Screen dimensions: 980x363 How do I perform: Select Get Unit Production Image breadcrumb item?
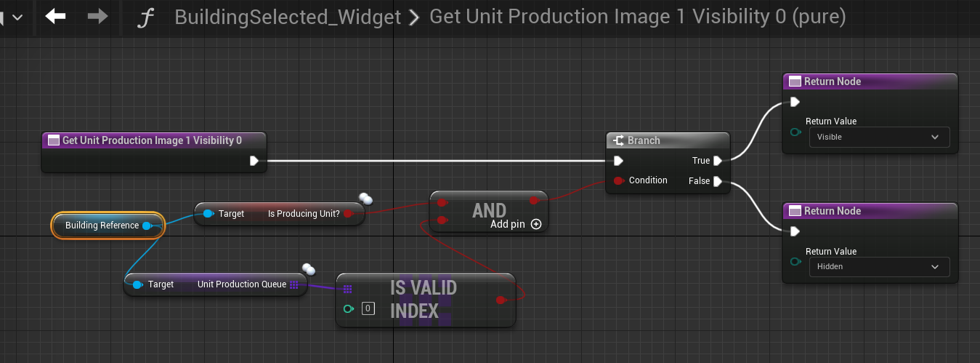[x=637, y=17]
